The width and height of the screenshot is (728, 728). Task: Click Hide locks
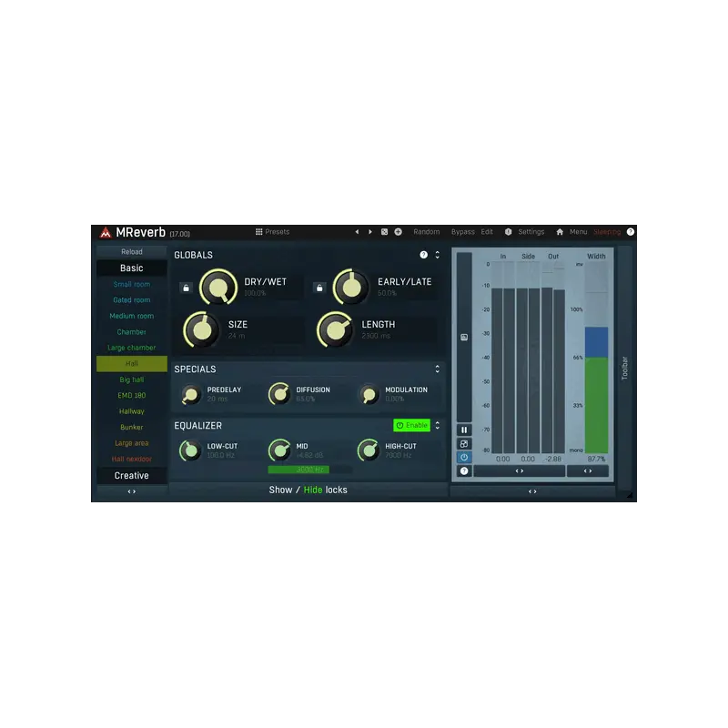point(313,490)
